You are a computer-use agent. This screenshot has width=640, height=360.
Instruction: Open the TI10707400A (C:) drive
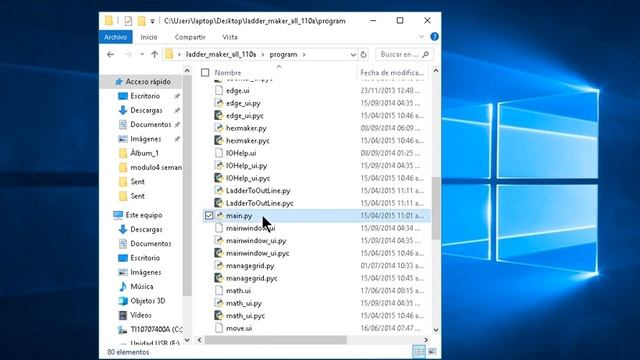156,329
